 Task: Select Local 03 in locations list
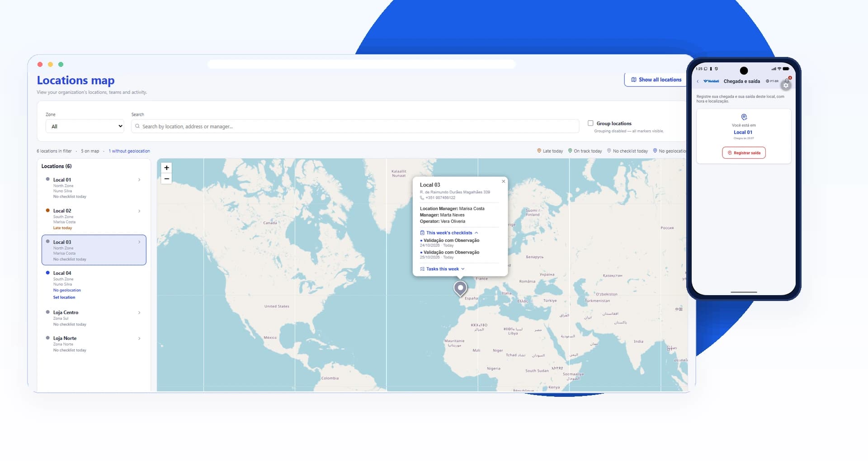[x=94, y=250]
